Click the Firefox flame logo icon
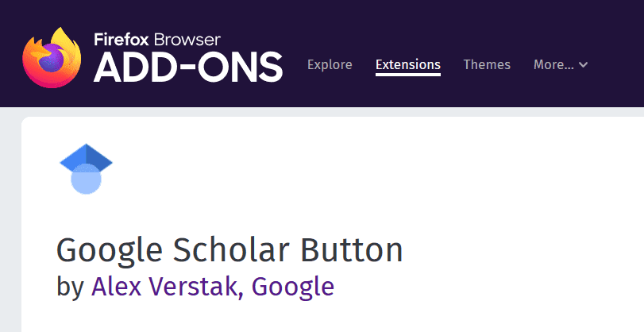 52,57
